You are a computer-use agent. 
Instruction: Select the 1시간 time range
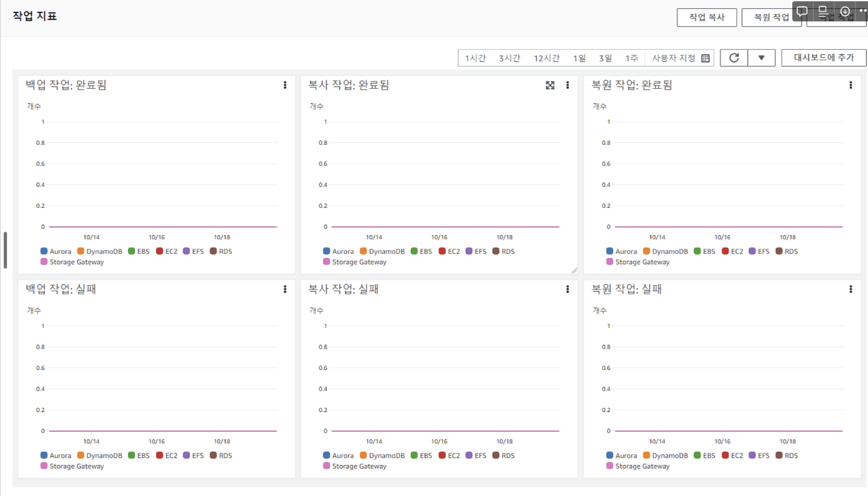point(476,58)
